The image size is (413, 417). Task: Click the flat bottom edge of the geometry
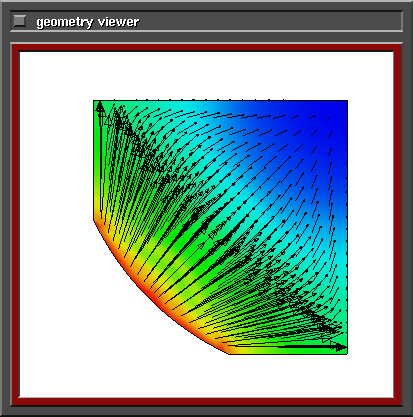click(288, 354)
